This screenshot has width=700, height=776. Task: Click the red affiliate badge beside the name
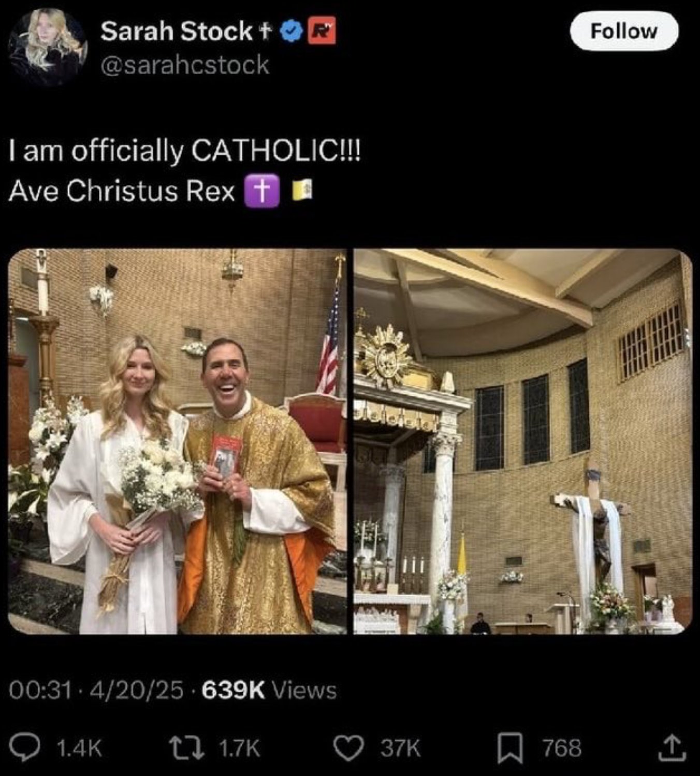tap(322, 31)
